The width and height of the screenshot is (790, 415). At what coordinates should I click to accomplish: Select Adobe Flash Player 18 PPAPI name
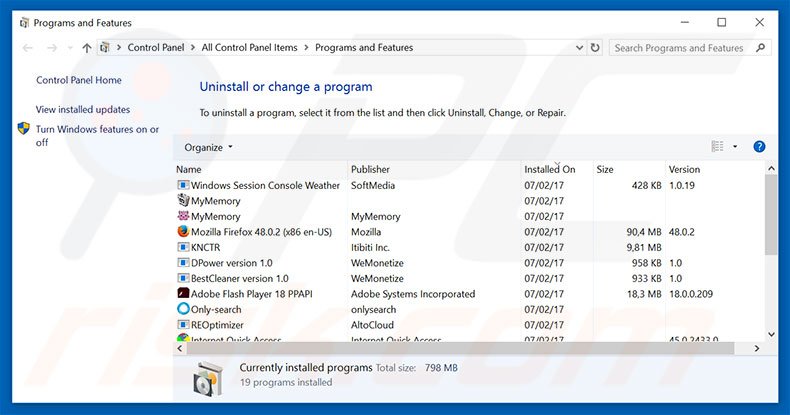(252, 294)
